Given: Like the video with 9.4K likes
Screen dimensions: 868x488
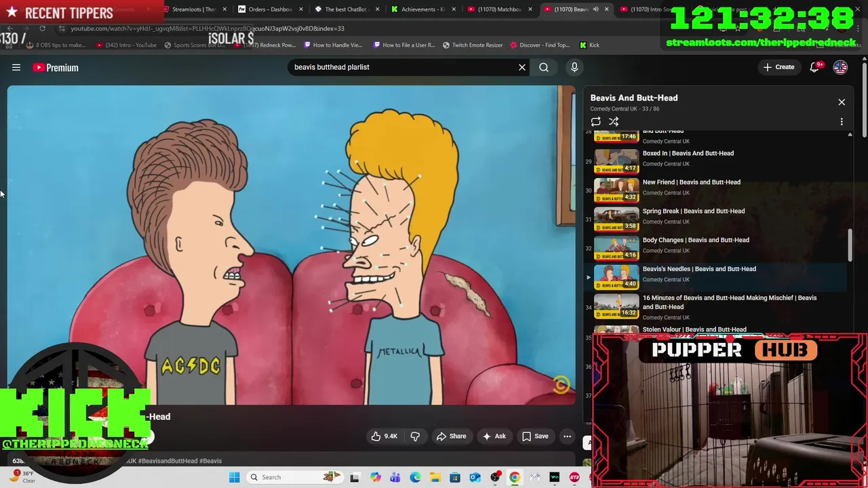Looking at the screenshot, I should [x=384, y=436].
